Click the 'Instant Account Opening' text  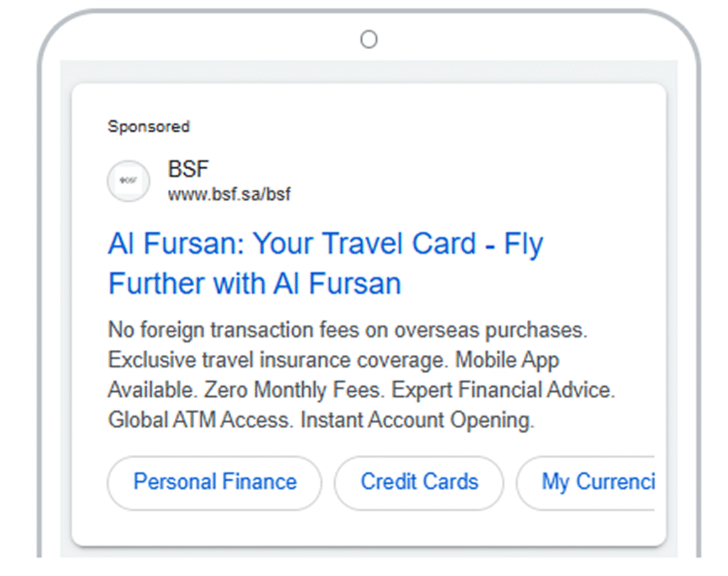(x=417, y=420)
